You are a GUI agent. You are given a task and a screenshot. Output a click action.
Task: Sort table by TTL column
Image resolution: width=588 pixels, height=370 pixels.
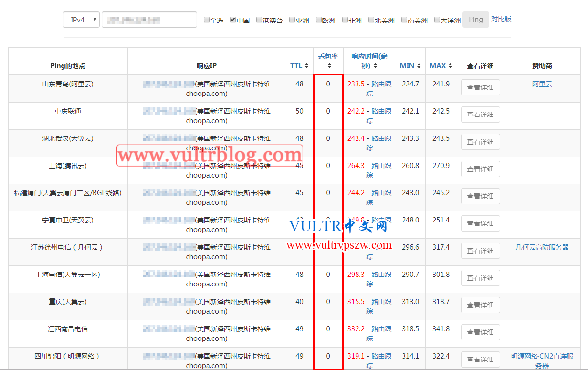point(299,66)
